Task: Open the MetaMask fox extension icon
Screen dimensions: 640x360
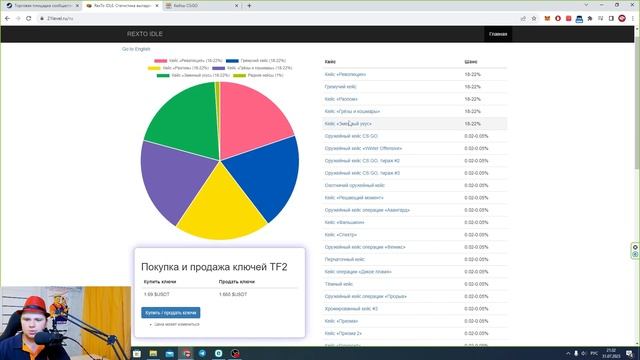Action: click(547, 18)
